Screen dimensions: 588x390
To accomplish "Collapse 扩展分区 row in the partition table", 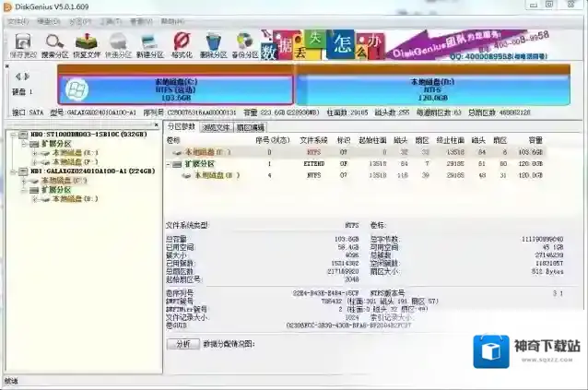I will (x=169, y=163).
